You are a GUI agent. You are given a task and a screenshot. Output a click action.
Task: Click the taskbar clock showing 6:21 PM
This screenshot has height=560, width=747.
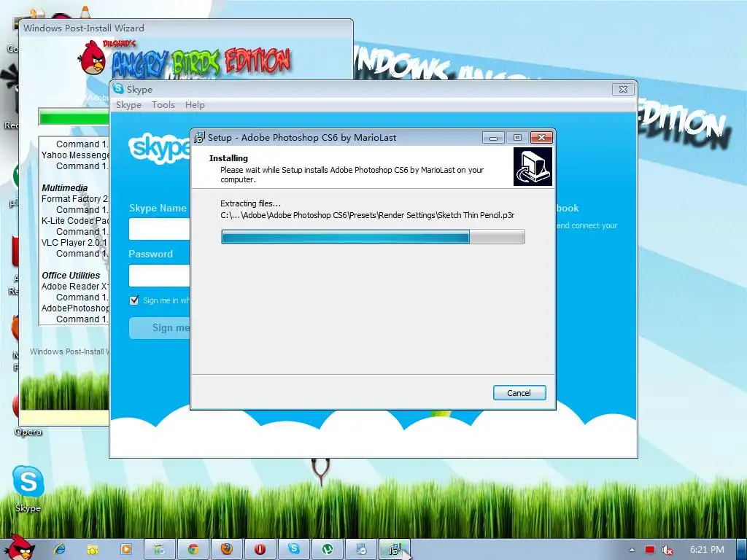tap(707, 550)
